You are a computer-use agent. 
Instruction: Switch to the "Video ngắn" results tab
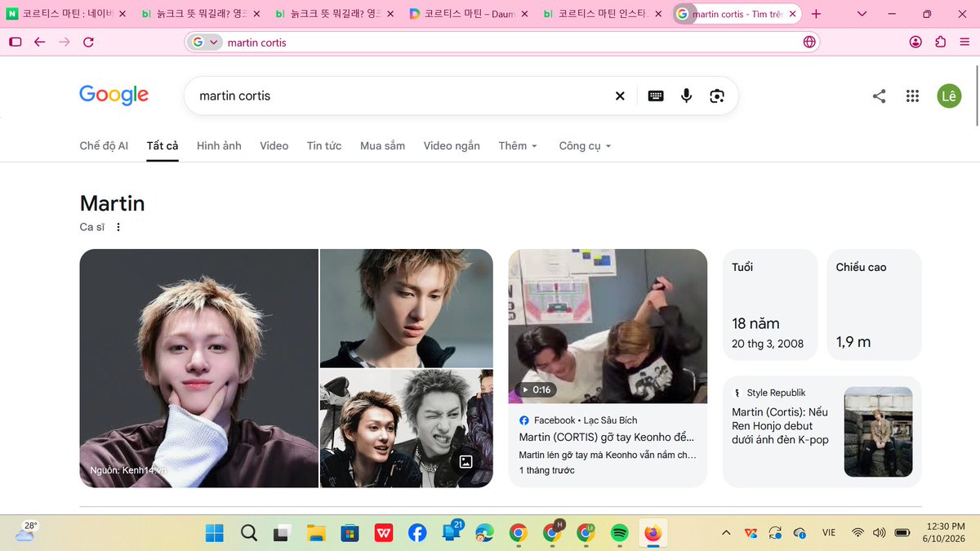pos(452,146)
